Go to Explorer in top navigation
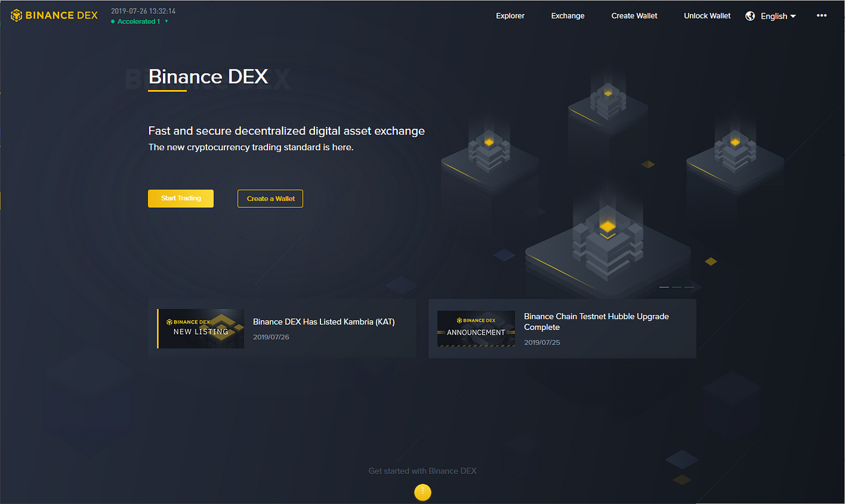This screenshot has width=845, height=504. tap(510, 16)
